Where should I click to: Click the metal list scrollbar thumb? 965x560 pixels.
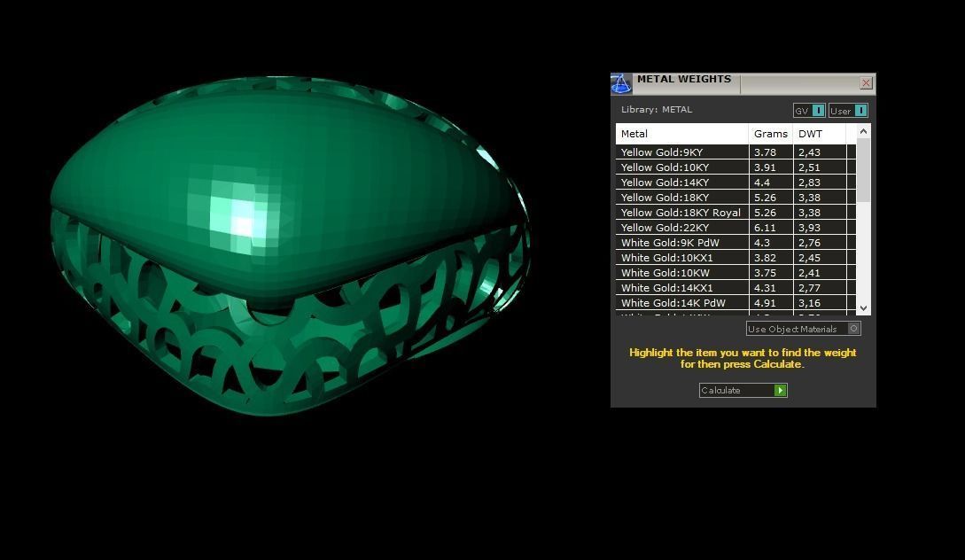863,170
